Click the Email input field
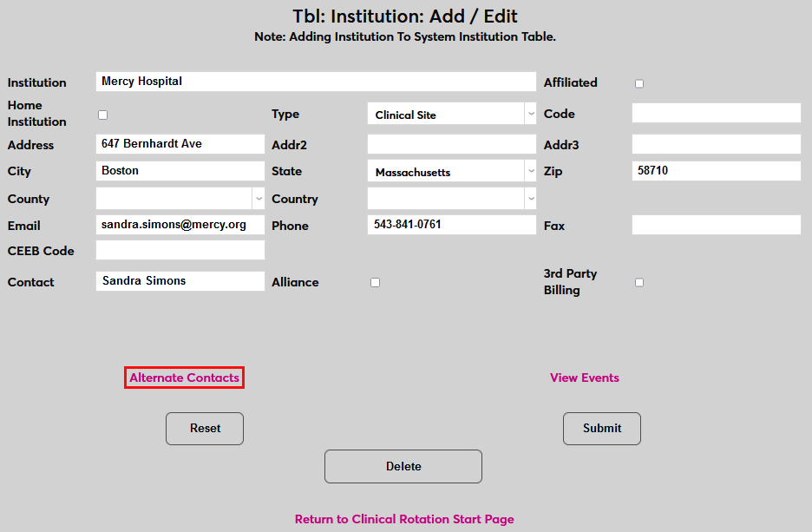 click(180, 225)
